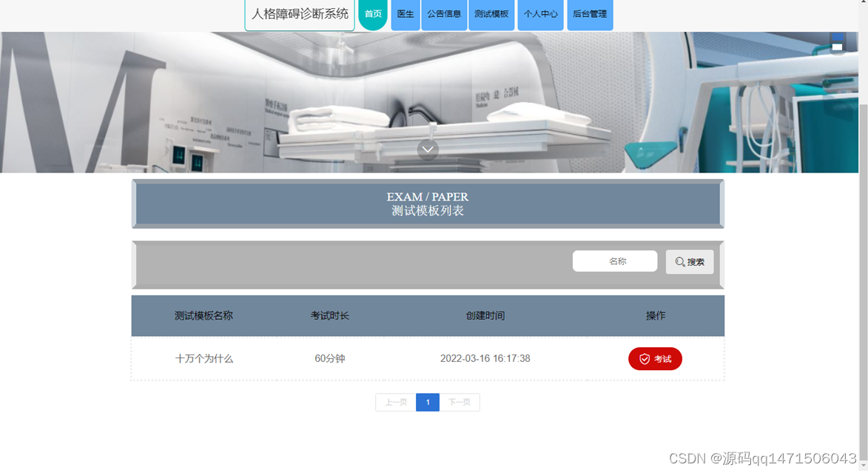
Task: Focus the 名称 search input field
Action: click(x=615, y=261)
